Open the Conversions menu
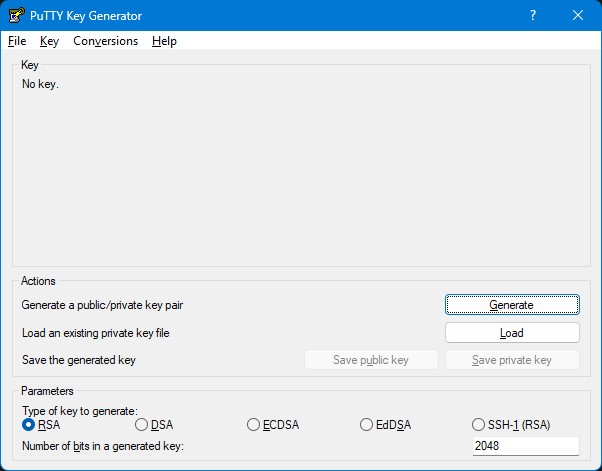 click(x=106, y=41)
